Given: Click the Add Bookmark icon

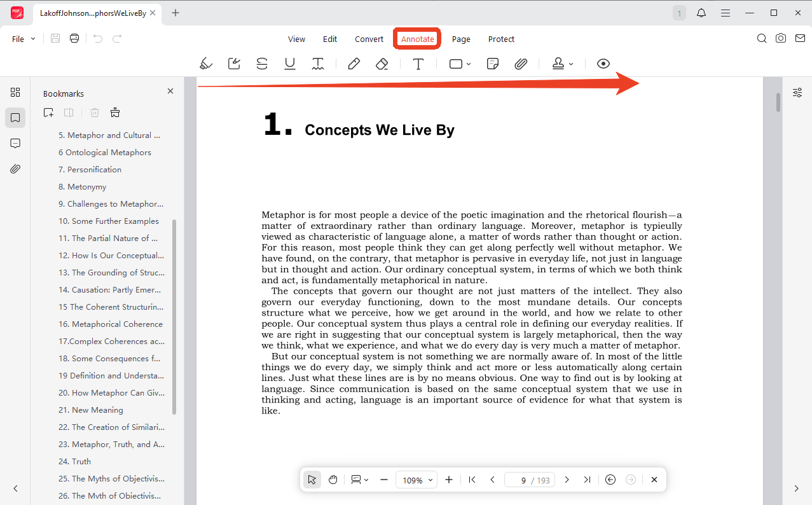Looking at the screenshot, I should point(48,113).
